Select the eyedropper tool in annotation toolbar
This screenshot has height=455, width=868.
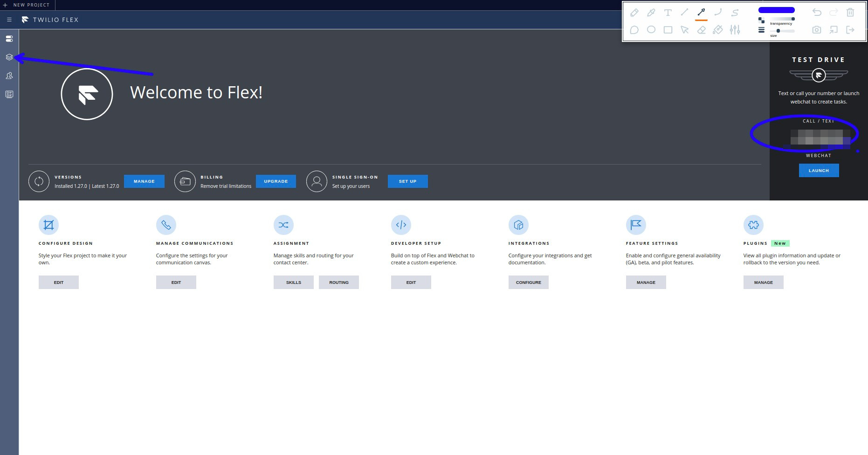tap(651, 13)
